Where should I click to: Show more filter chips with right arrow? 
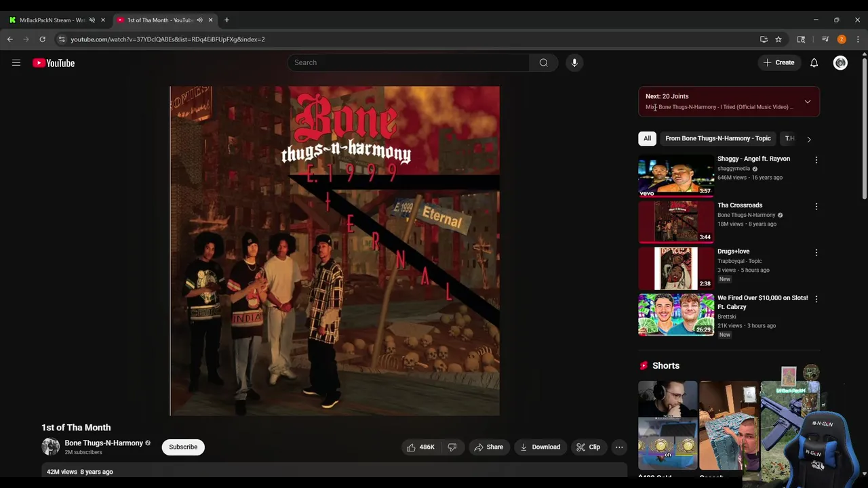(808, 139)
